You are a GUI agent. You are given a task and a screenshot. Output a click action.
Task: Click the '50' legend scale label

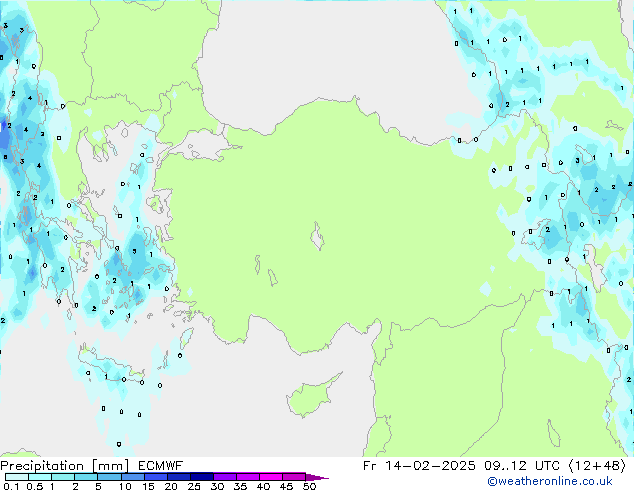tap(309, 486)
